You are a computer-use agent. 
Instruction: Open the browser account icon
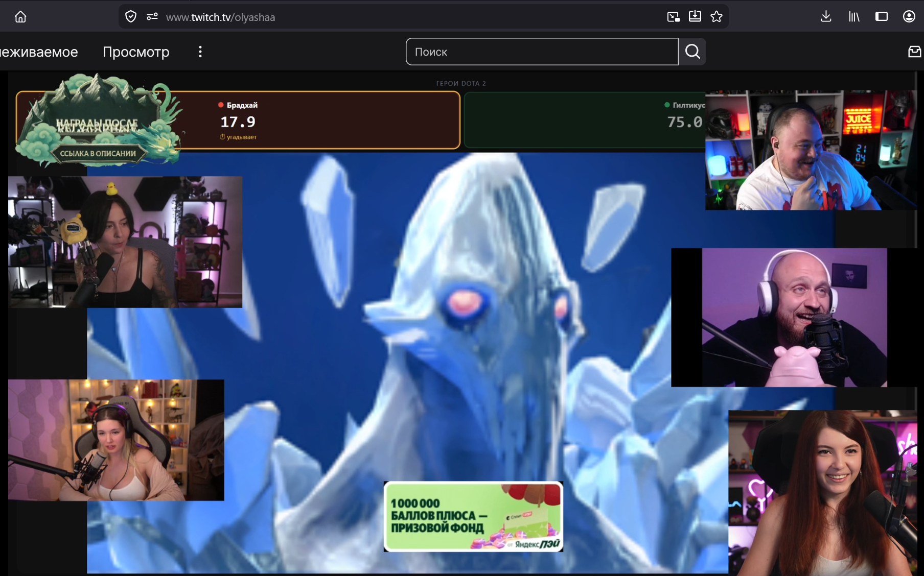point(909,17)
